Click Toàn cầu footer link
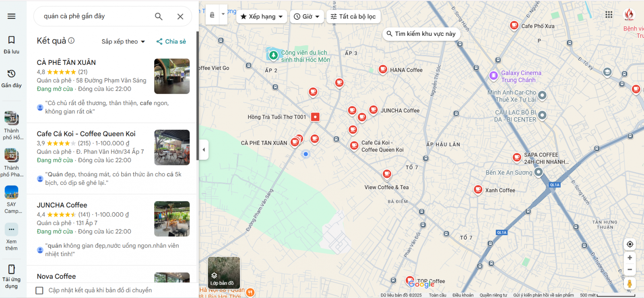Viewport: 644px width, 298px height. click(x=438, y=295)
